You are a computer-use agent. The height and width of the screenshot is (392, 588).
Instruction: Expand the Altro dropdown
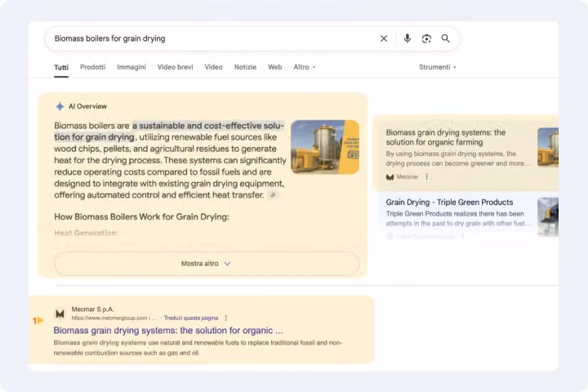click(x=305, y=67)
